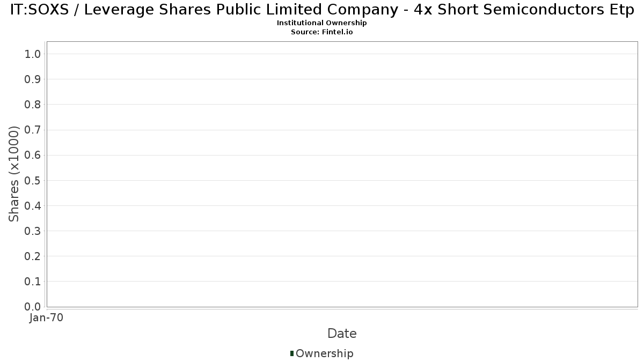This screenshot has width=644, height=362.
Task: Click the chart title about IT:SOXS
Action: (x=322, y=11)
